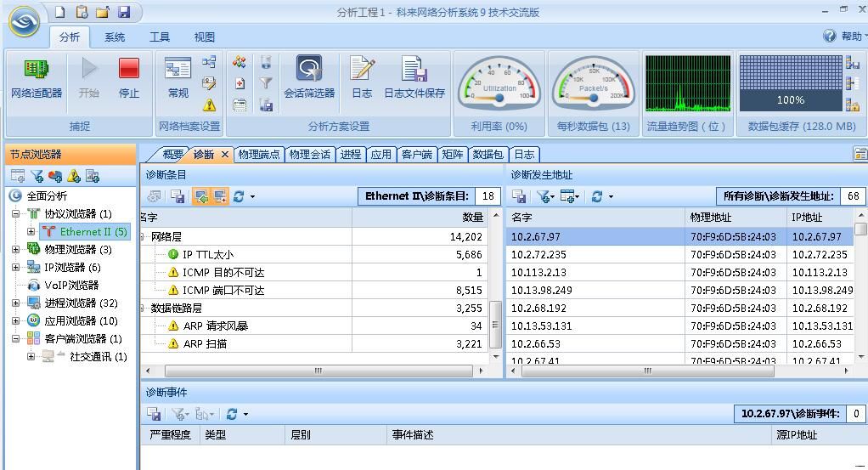The width and height of the screenshot is (868, 470).
Task: Click the open folder icon in quick access bar
Action: click(x=103, y=12)
